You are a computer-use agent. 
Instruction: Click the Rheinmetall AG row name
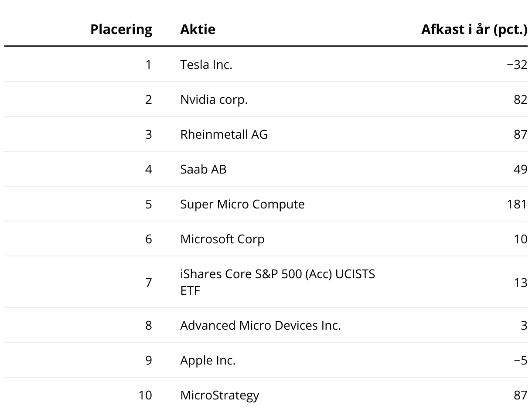[224, 134]
